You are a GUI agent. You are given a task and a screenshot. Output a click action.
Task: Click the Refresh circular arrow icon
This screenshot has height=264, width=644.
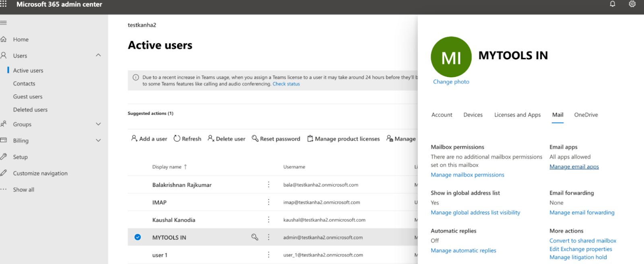pyautogui.click(x=177, y=138)
